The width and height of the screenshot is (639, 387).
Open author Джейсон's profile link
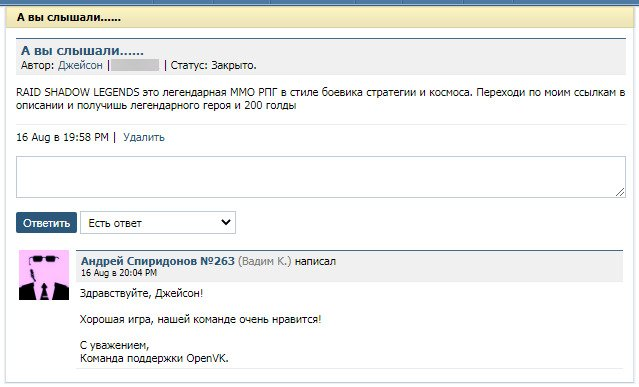point(80,65)
